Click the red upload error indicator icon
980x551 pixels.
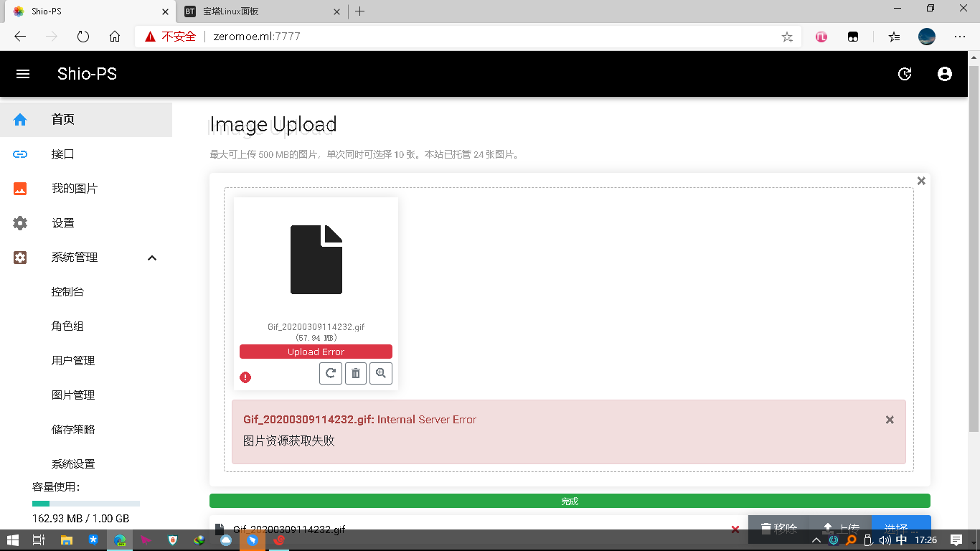point(245,377)
